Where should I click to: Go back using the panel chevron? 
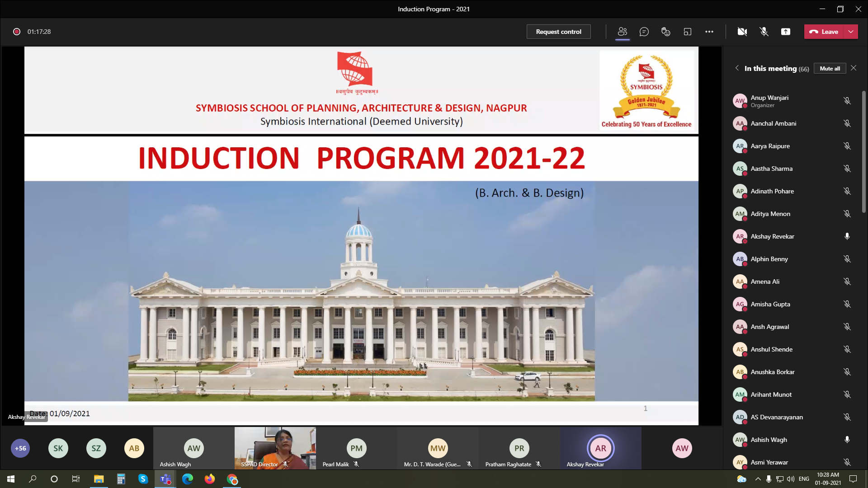point(737,68)
